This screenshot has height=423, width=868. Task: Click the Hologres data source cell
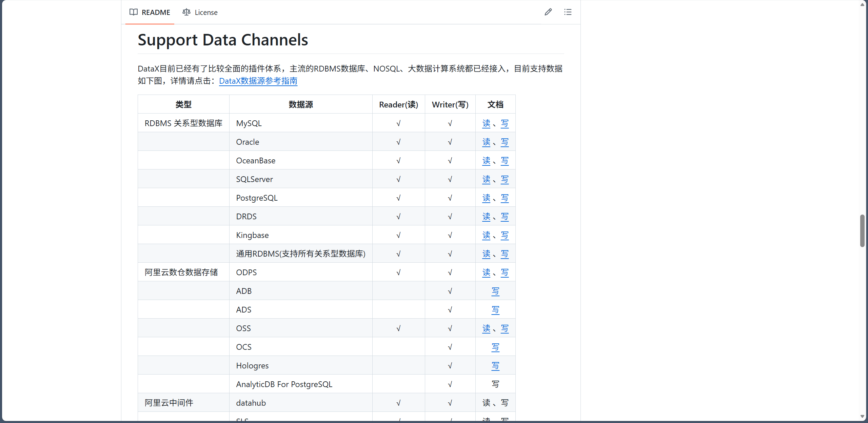(301, 365)
